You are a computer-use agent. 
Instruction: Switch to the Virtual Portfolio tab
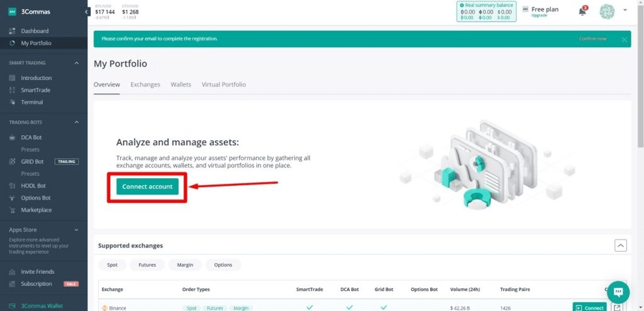pyautogui.click(x=223, y=84)
